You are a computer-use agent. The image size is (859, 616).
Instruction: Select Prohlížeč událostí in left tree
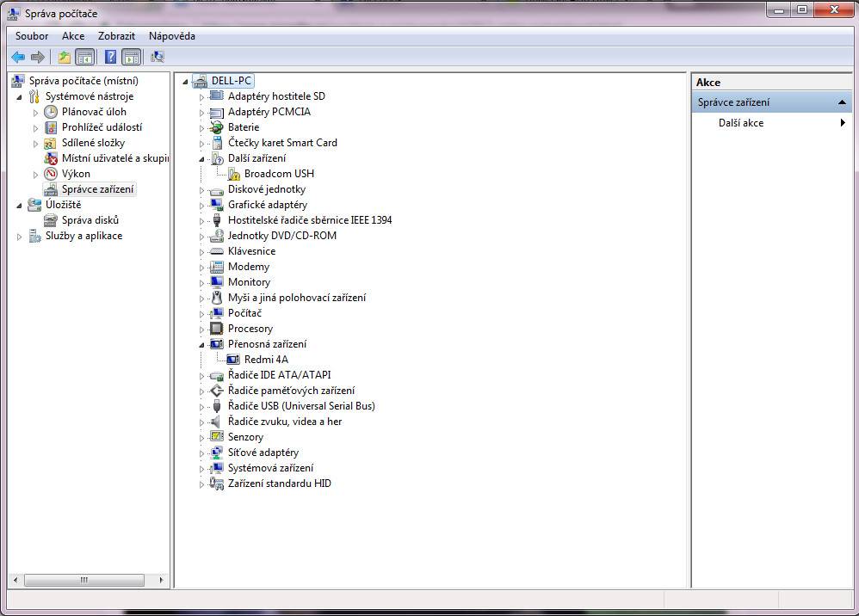[x=102, y=127]
